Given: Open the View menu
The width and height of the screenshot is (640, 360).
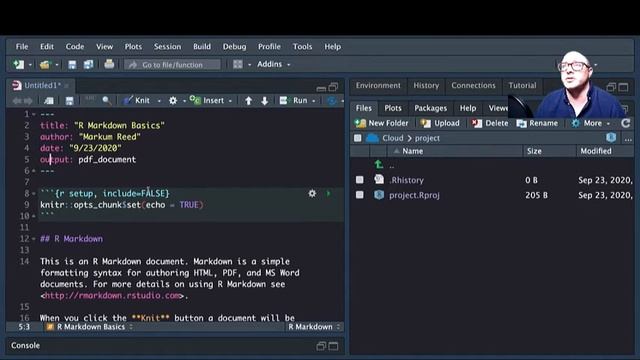Looking at the screenshot, I should [104, 47].
